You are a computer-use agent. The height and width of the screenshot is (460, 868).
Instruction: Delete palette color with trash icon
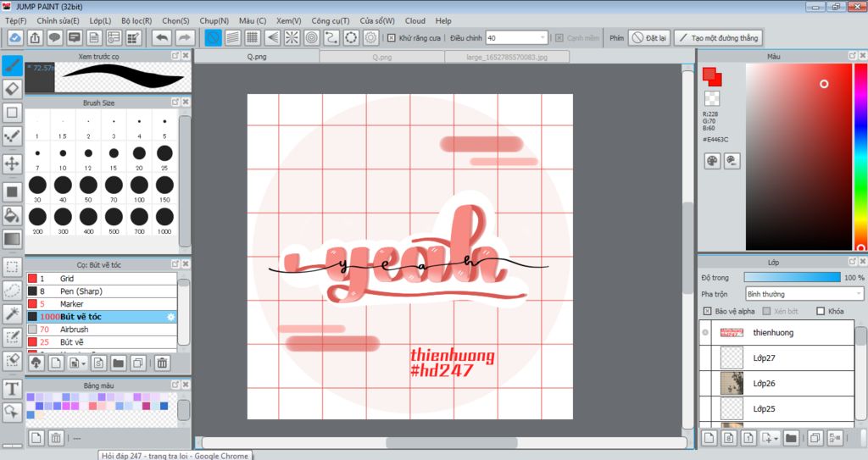click(x=56, y=438)
